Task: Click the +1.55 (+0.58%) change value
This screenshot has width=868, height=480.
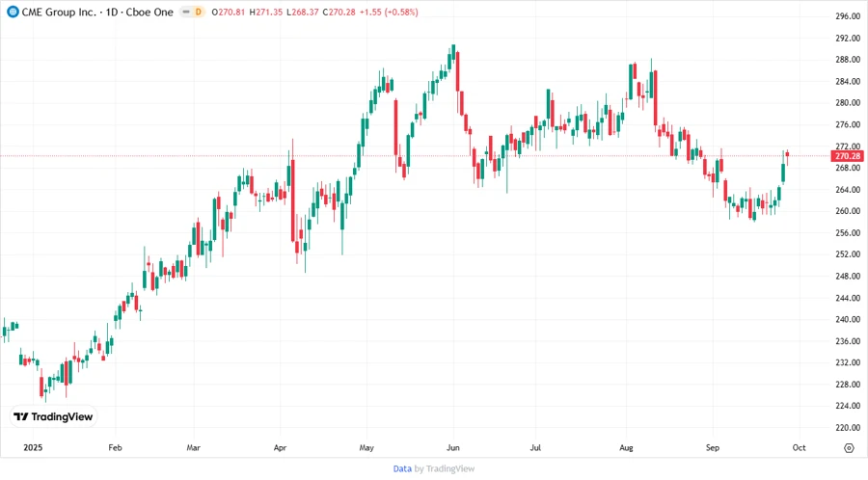Action: click(389, 12)
